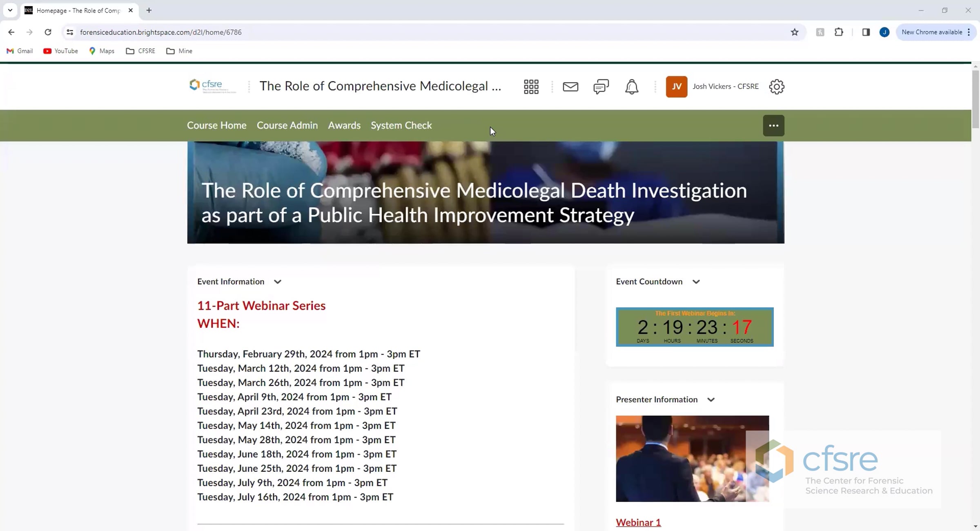Open Chrome extensions puzzle icon
This screenshot has width=980, height=531.
(x=839, y=32)
